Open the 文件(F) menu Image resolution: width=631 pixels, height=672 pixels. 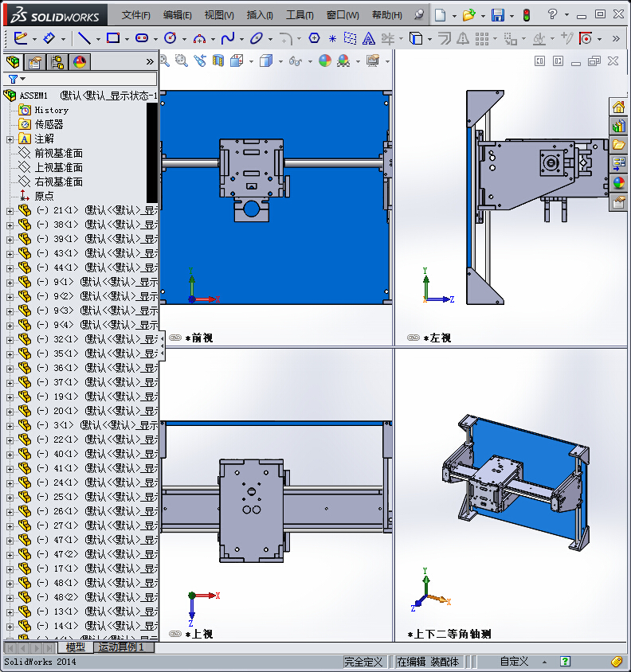[x=135, y=15]
